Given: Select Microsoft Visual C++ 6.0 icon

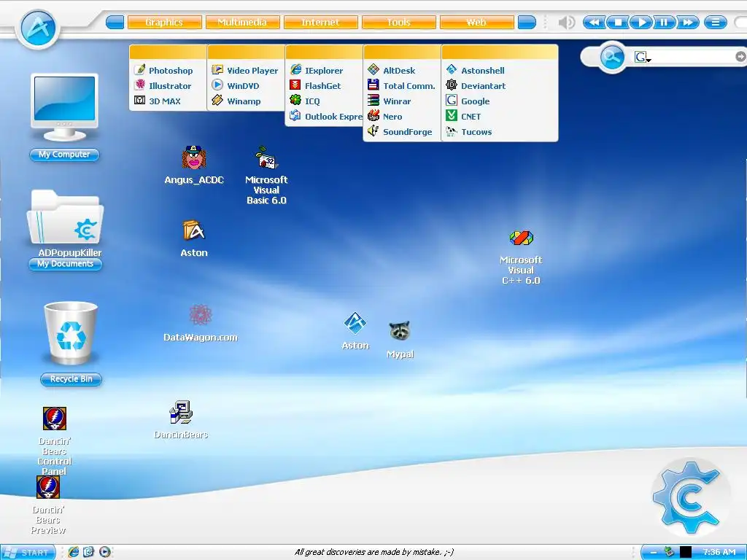Looking at the screenshot, I should click(521, 257).
